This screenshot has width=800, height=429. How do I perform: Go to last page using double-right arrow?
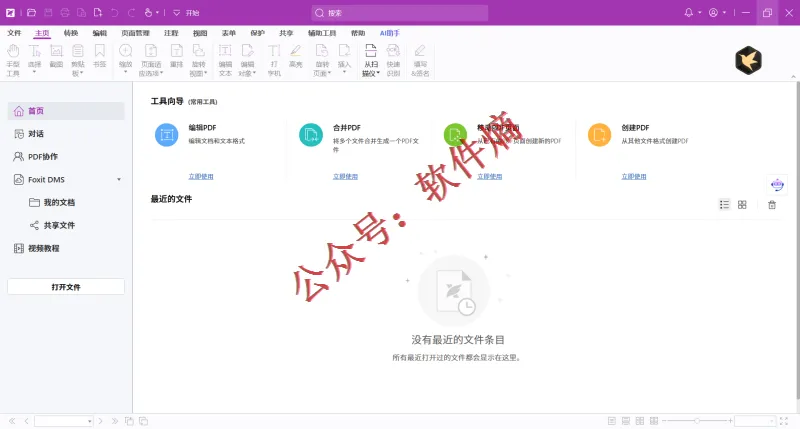[115, 421]
